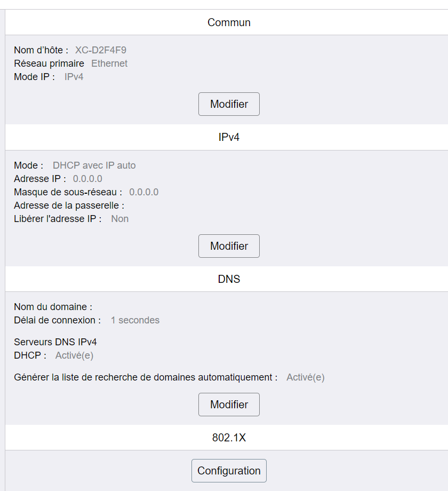
Task: Open the 802.1X Configuration button
Action: 229,471
